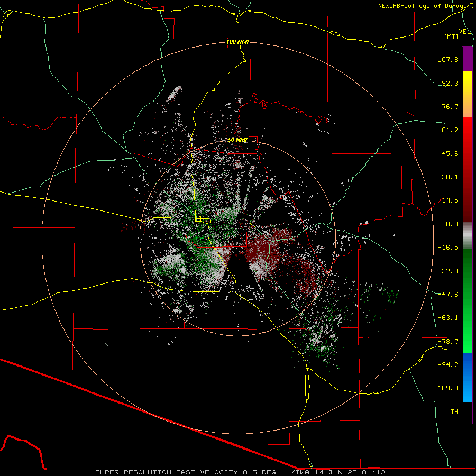Click the purple segment of velocity color bar
The height and width of the screenshot is (476, 476).
[x=467, y=59]
